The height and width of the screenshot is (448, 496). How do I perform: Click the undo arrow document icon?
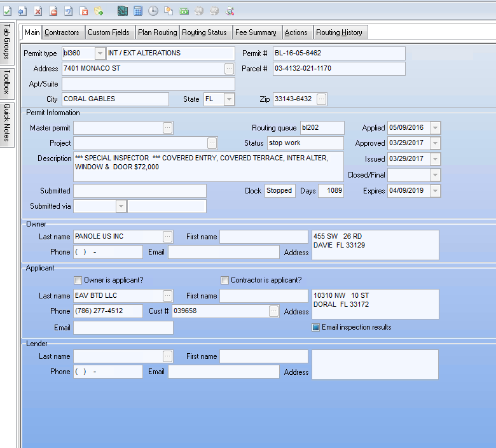click(68, 11)
